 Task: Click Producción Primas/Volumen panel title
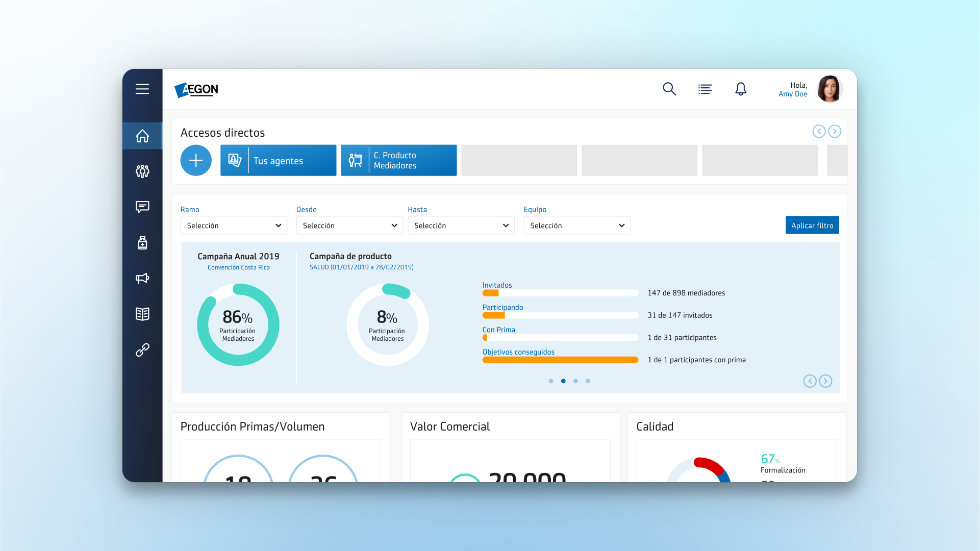253,427
